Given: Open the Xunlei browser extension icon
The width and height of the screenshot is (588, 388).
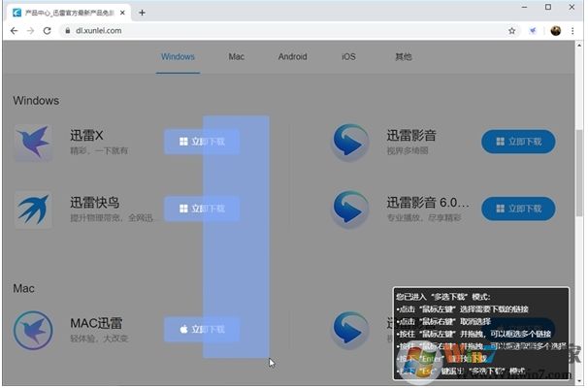Looking at the screenshot, I should 533,31.
